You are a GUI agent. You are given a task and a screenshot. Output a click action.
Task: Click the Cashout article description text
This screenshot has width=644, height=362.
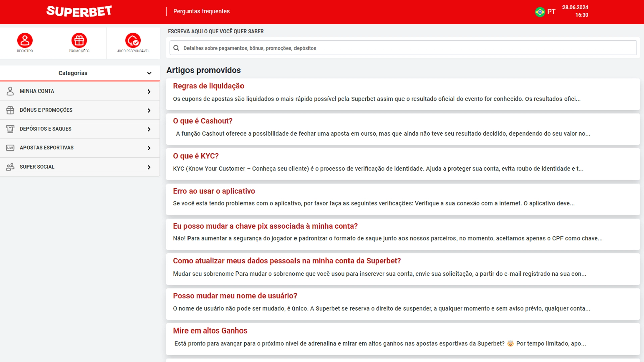383,134
